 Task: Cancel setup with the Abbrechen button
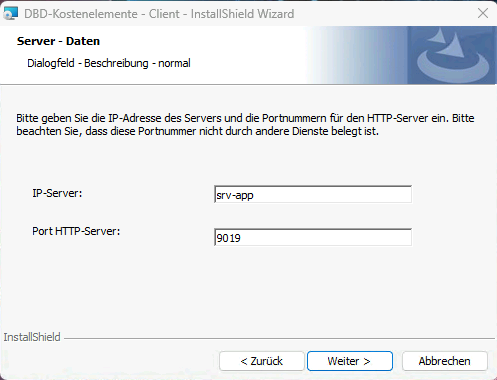(445, 361)
